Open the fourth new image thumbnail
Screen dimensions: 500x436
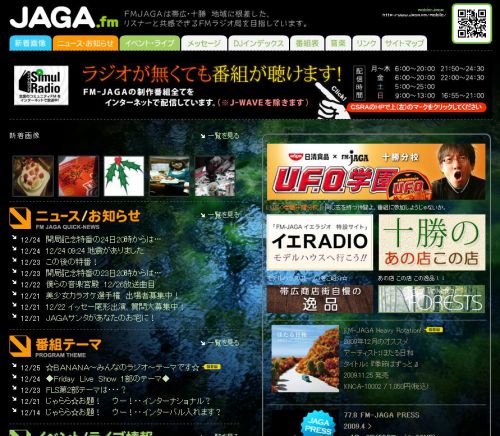point(169,176)
